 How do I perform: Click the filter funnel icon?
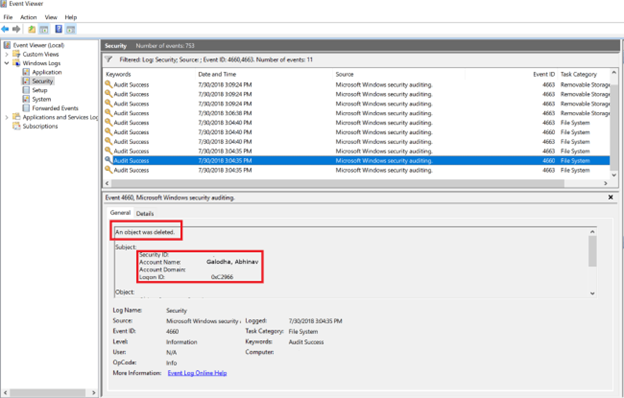(108, 60)
